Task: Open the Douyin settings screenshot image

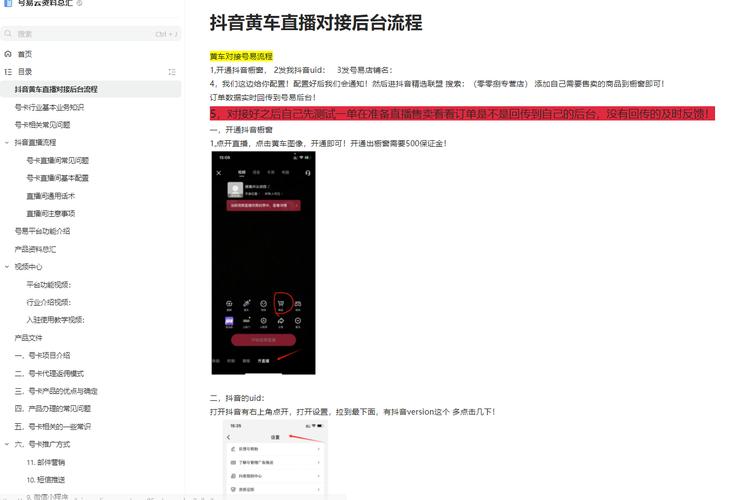Action: (x=275, y=459)
